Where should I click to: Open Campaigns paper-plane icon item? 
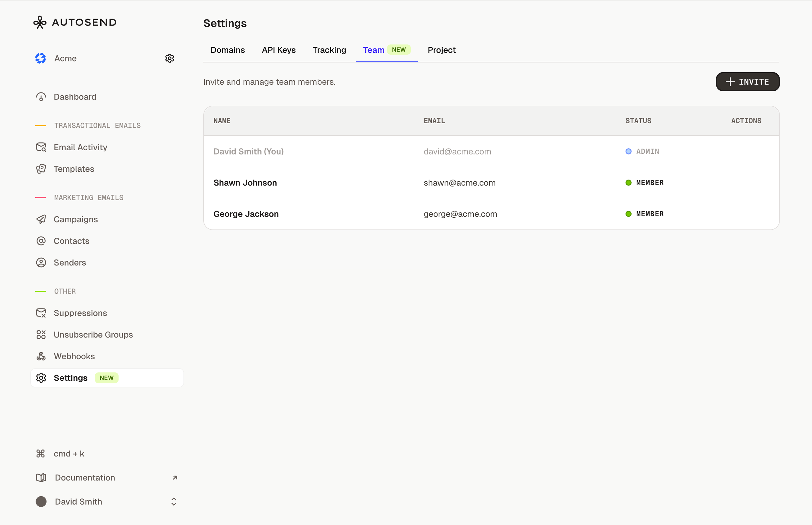coord(41,219)
